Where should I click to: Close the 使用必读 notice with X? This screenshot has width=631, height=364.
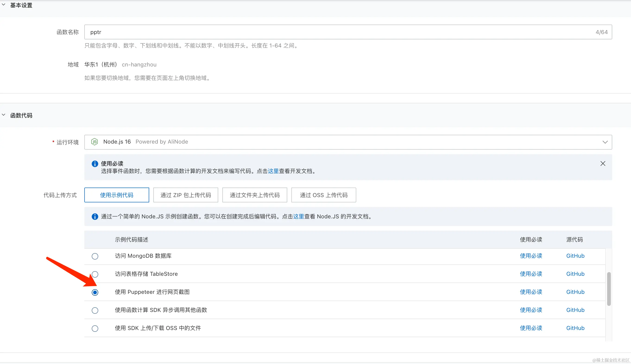pos(603,163)
